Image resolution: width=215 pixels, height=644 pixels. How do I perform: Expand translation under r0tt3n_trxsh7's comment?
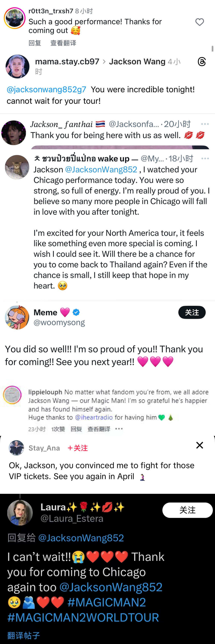(63, 43)
